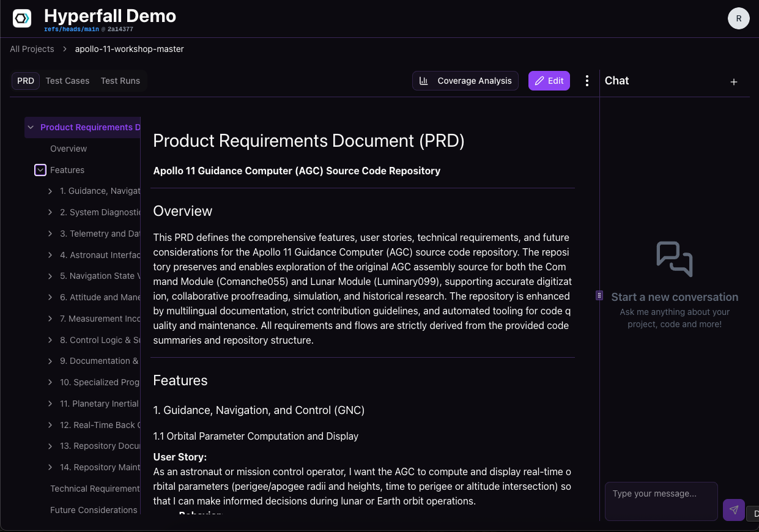Expand 3. Telemetry and Data tree item
Screen dimensions: 759x532
(50, 234)
